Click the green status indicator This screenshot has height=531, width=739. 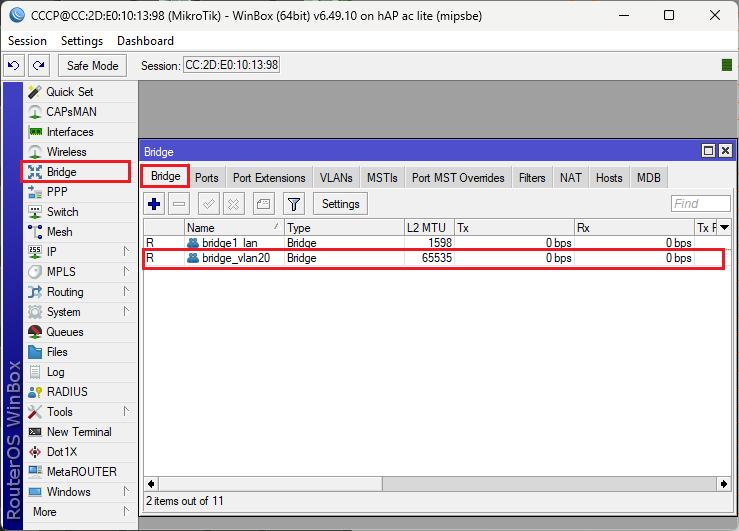pyautogui.click(x=727, y=65)
